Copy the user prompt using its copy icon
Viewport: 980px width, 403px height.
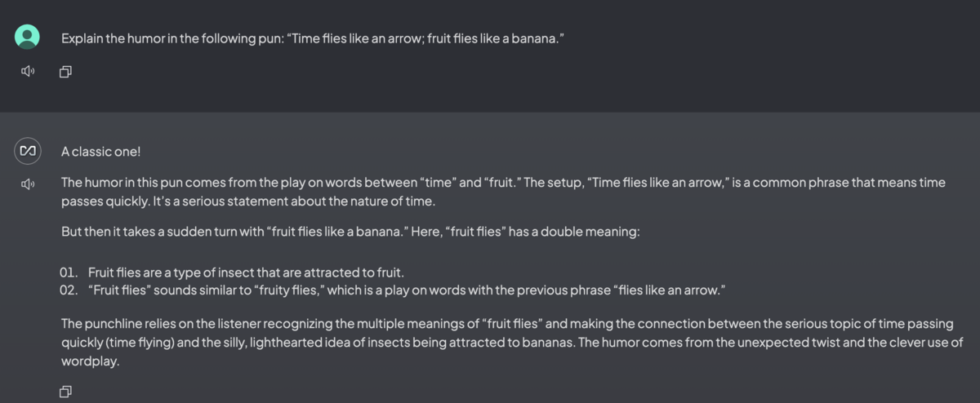pos(65,72)
